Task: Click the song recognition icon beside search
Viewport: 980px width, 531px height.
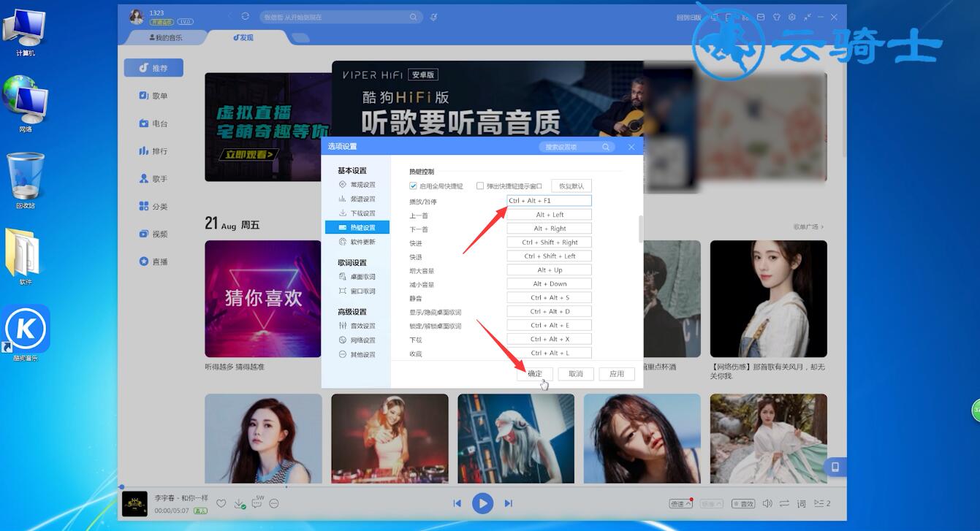Action: coord(433,17)
